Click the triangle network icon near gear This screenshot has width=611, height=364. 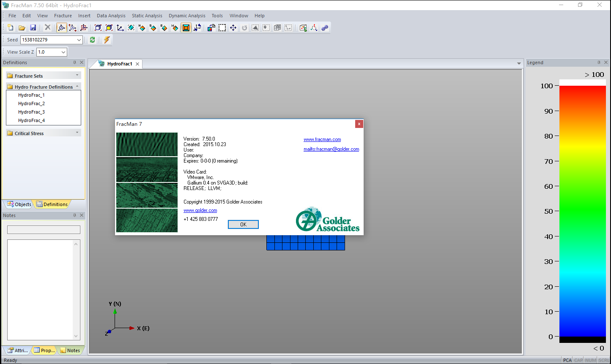coord(314,27)
